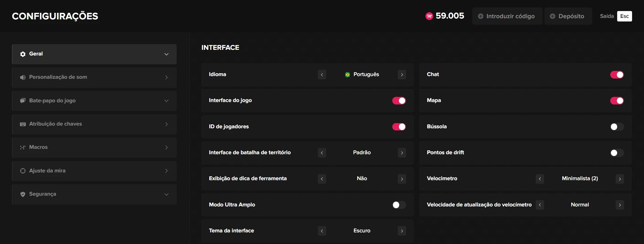
Task: Open Atribuição de chaves menu item
Action: [x=94, y=124]
